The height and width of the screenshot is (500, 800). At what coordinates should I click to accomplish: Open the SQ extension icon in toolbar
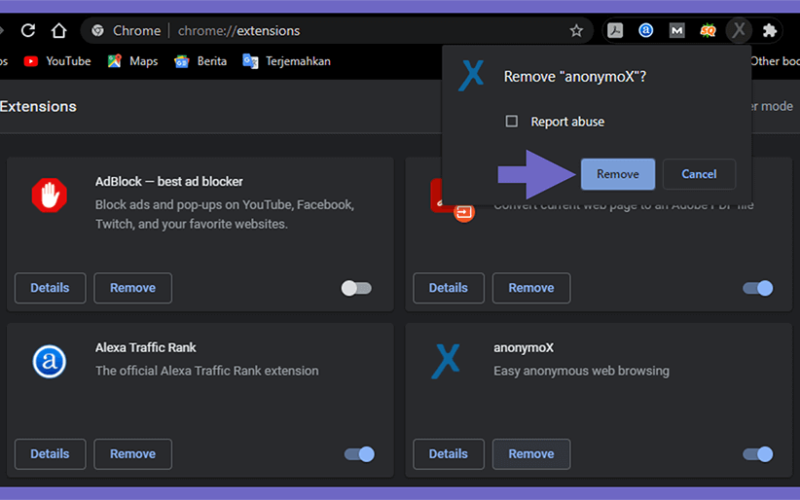pyautogui.click(x=708, y=31)
